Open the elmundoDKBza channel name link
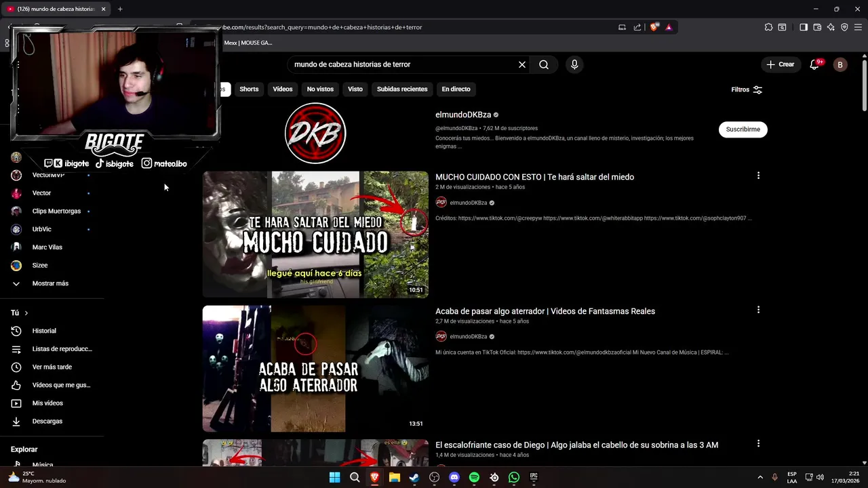The height and width of the screenshot is (488, 868). (x=463, y=115)
